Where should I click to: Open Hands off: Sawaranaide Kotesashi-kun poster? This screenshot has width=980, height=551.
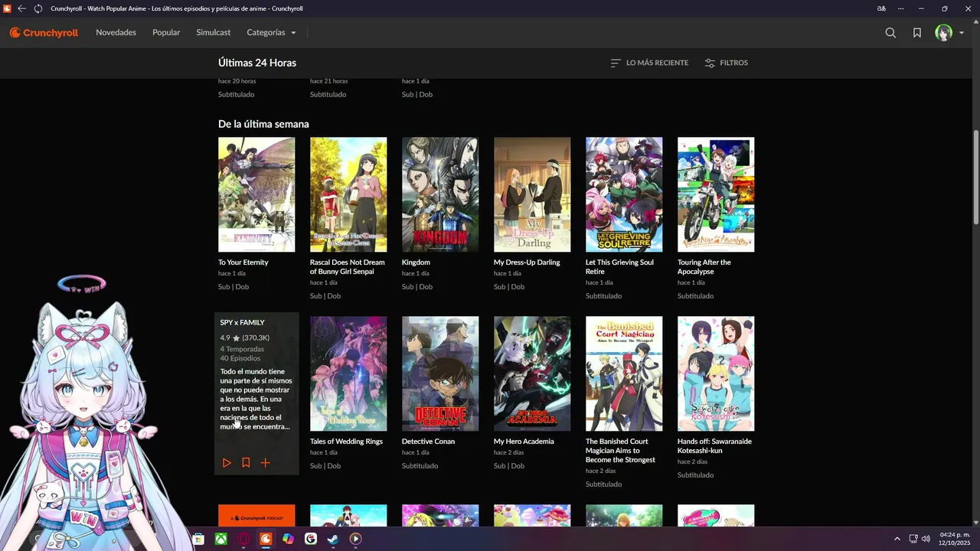pyautogui.click(x=716, y=373)
